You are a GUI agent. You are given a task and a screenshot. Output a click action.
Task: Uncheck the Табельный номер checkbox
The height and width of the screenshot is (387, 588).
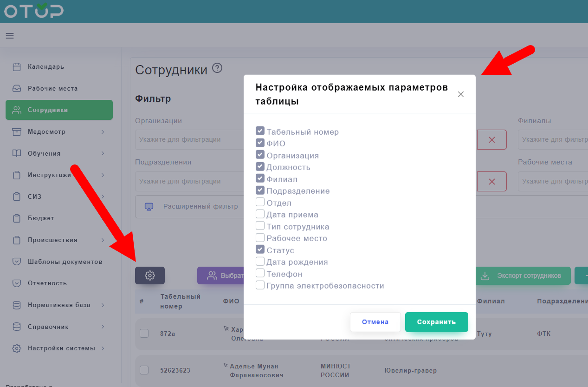click(x=260, y=131)
